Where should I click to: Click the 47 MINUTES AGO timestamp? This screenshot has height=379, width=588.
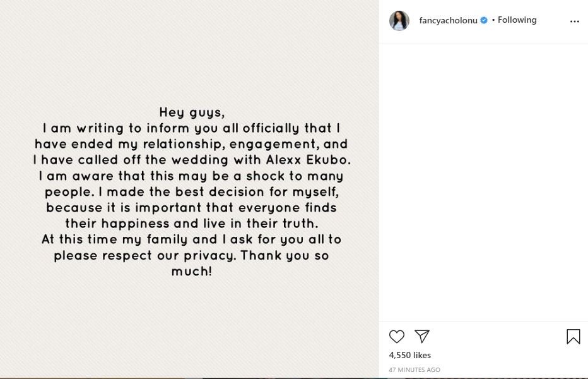[415, 370]
